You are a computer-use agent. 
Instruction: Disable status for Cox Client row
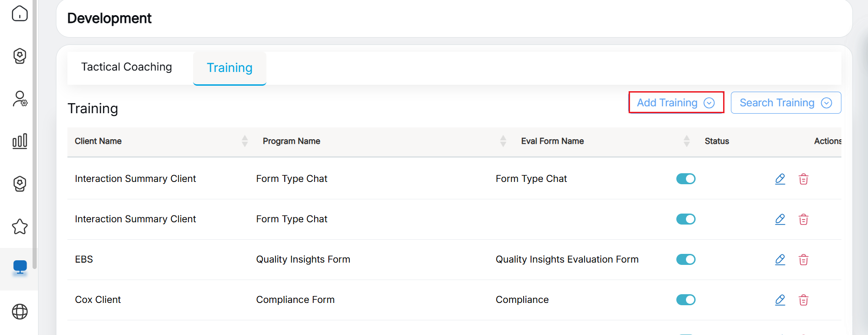(686, 300)
